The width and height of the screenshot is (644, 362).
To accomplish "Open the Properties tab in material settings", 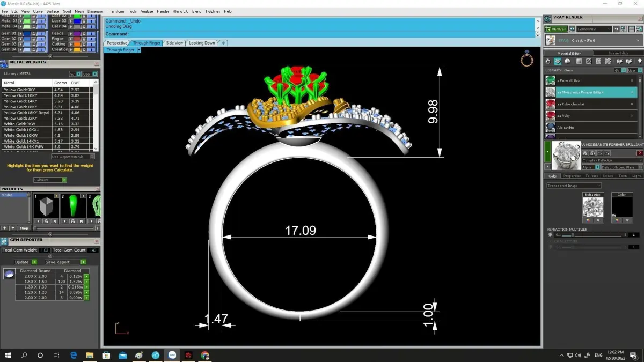I will click(572, 176).
